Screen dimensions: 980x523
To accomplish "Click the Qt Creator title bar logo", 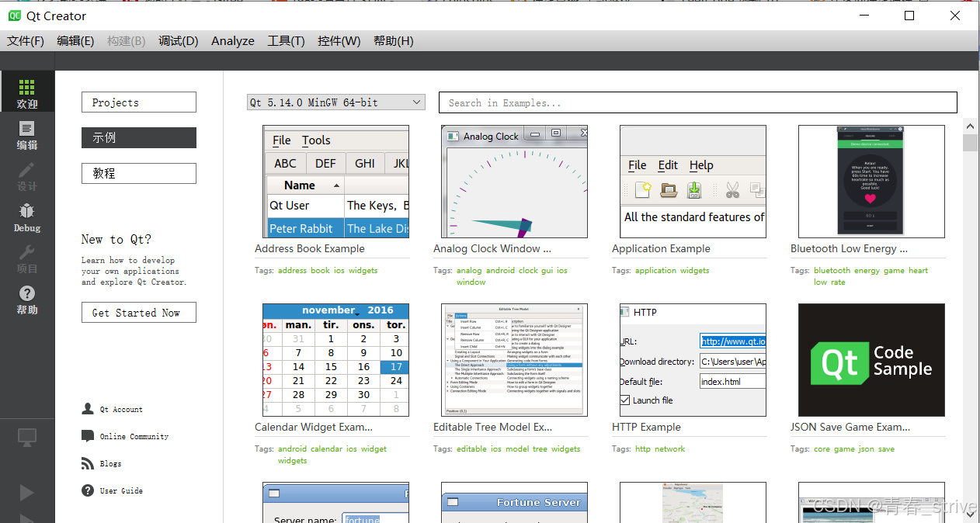I will coord(15,16).
